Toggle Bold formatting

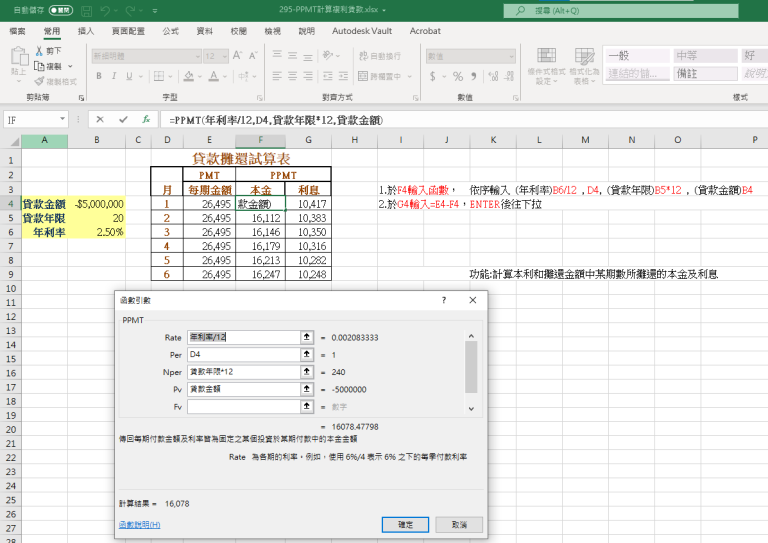pos(99,76)
